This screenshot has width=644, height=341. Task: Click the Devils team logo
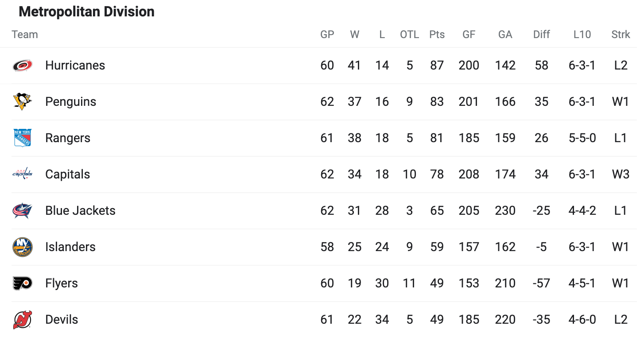pos(22,320)
